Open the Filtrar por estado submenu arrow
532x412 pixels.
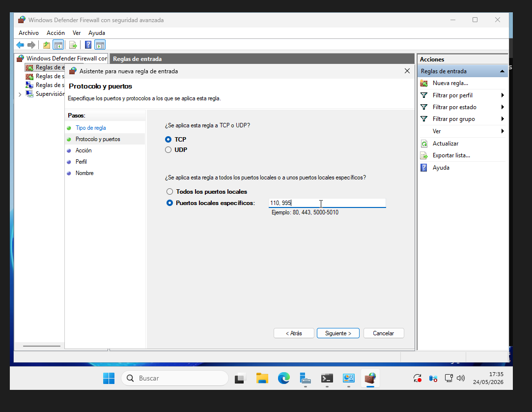(x=503, y=107)
